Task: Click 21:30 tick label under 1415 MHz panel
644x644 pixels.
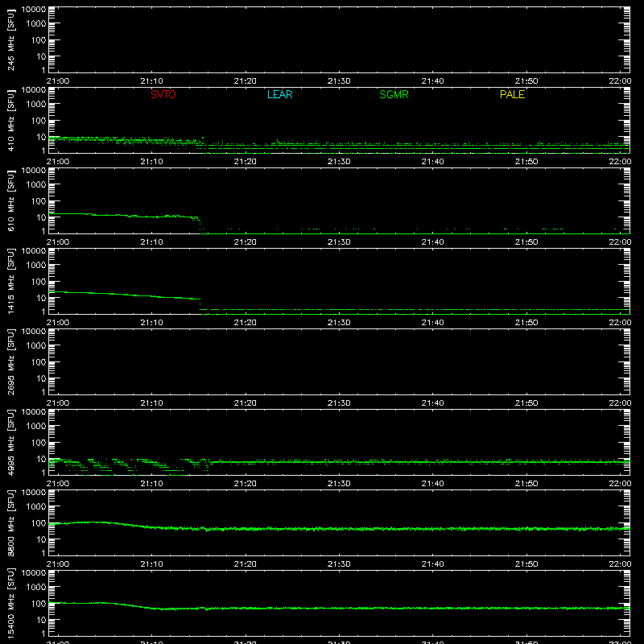Action: [x=339, y=323]
